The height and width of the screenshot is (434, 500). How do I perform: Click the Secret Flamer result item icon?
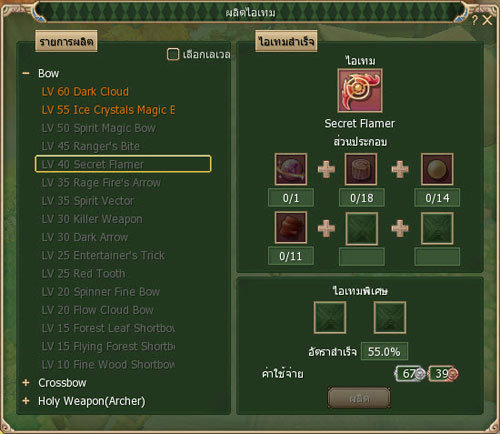pyautogui.click(x=360, y=91)
